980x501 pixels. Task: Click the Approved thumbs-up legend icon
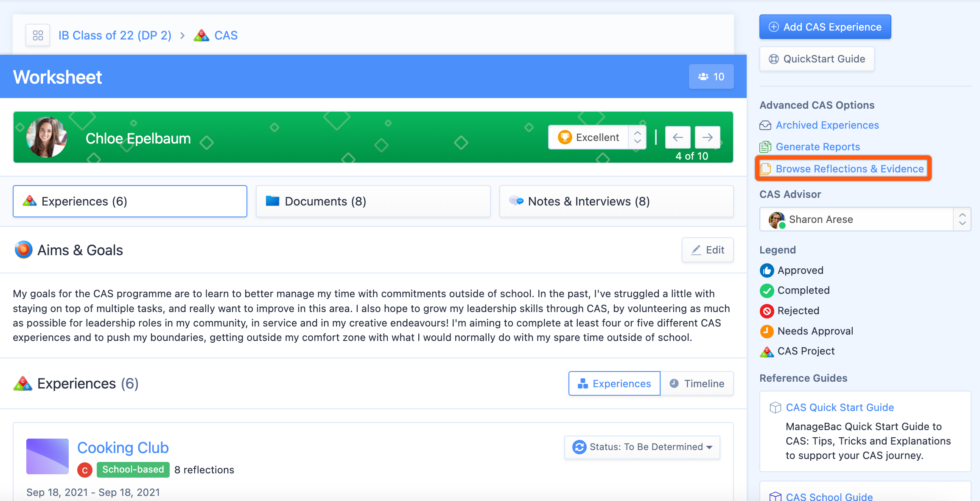click(767, 270)
